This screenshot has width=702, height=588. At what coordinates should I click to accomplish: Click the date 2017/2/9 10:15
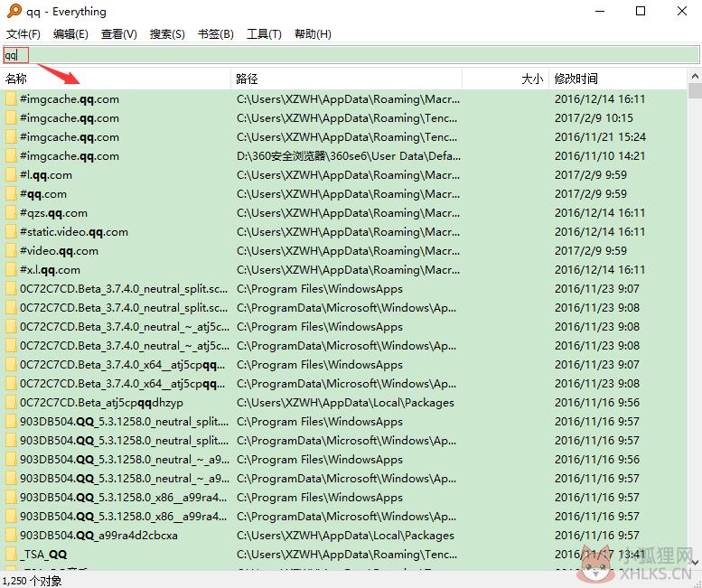click(x=594, y=118)
